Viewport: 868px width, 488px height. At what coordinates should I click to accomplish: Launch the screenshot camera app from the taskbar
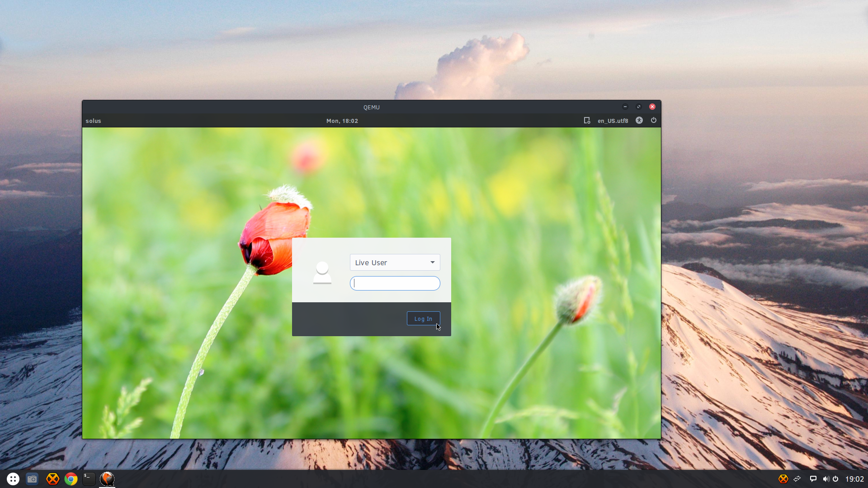[32, 479]
